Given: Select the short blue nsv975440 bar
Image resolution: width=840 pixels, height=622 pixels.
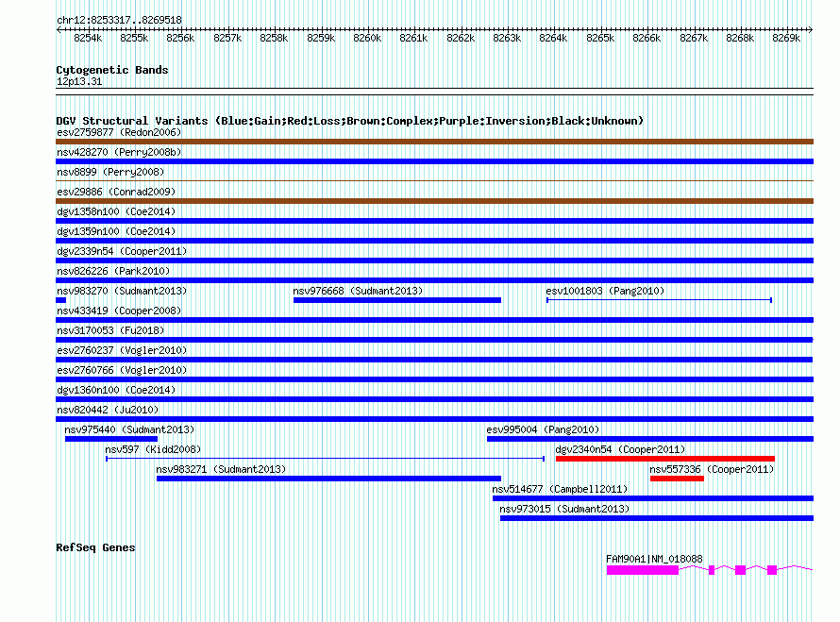Looking at the screenshot, I should pos(84,439).
